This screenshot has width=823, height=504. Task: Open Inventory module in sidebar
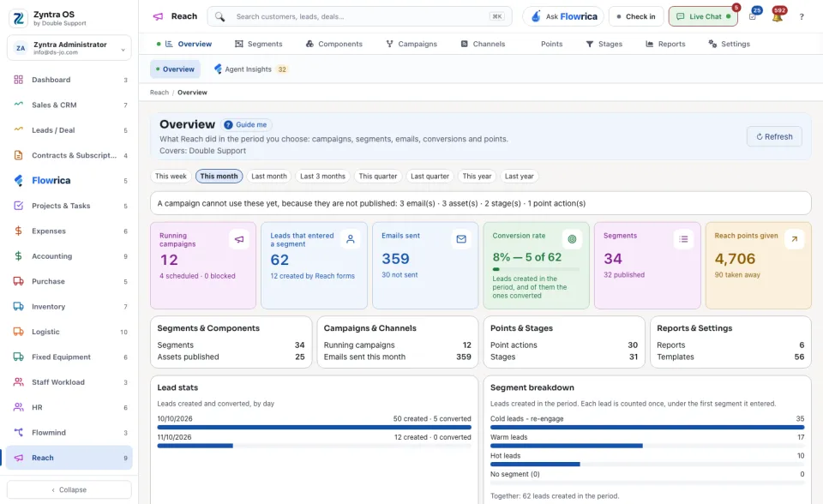[x=69, y=307]
